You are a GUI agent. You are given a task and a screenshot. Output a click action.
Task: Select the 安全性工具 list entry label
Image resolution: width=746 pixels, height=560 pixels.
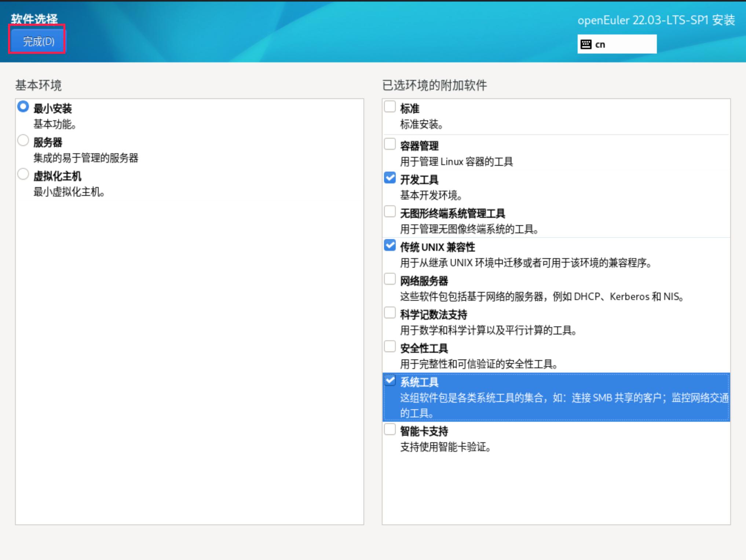[424, 348]
